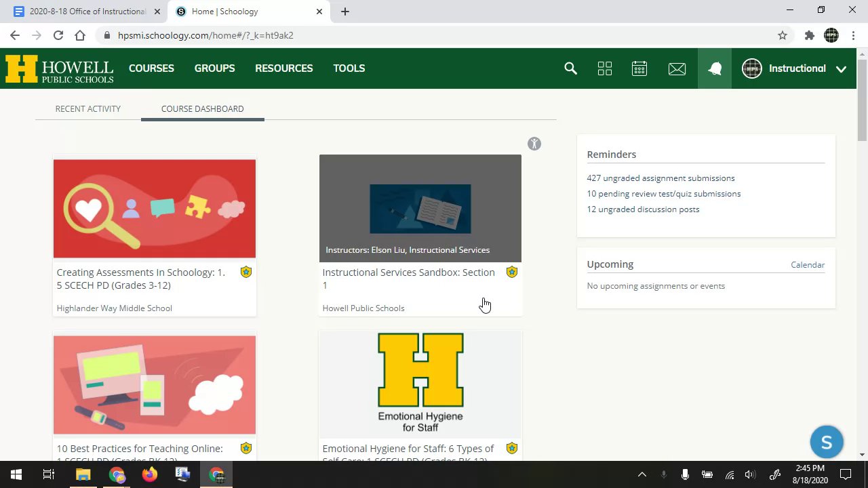Open the Schoology search icon

[570, 68]
